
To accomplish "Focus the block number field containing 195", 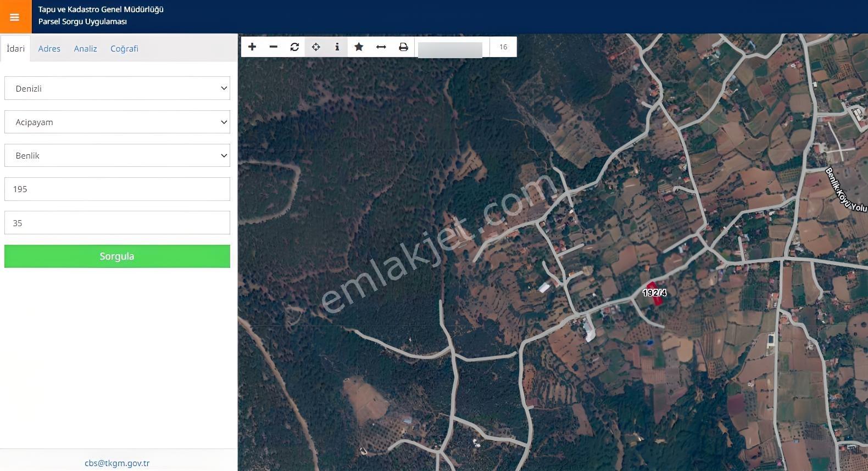I will (117, 189).
